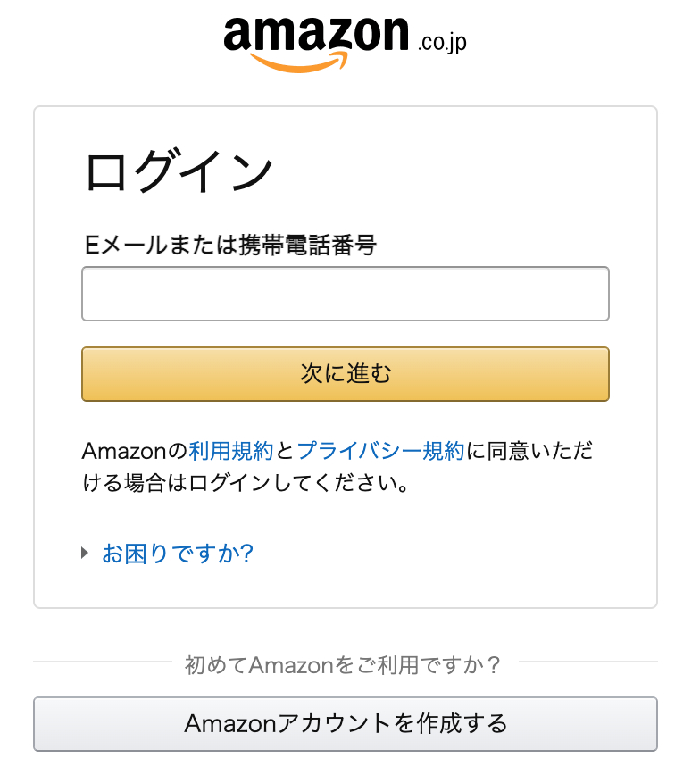700x783 pixels.
Task: Expand the triangle beside お困りですか?
Action: [x=86, y=554]
